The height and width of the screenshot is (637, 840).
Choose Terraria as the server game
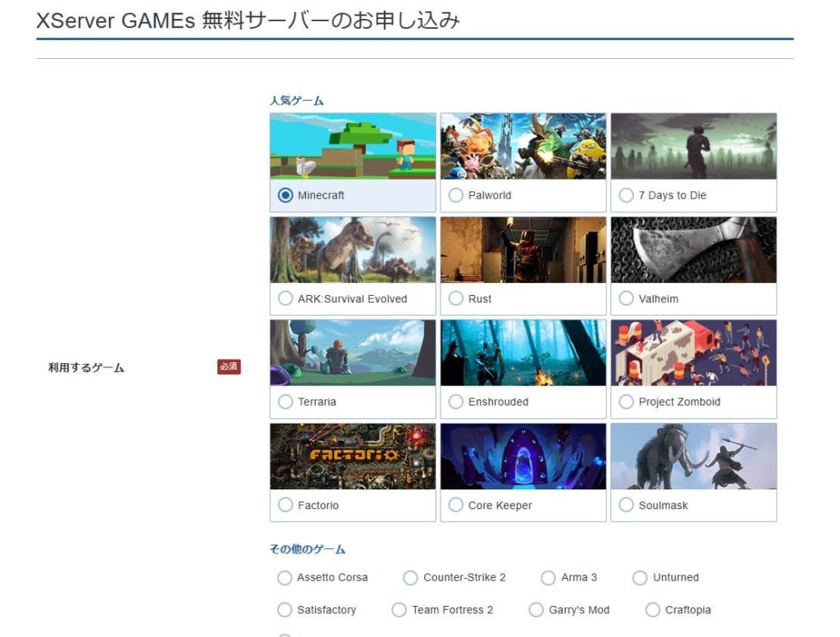pos(285,402)
